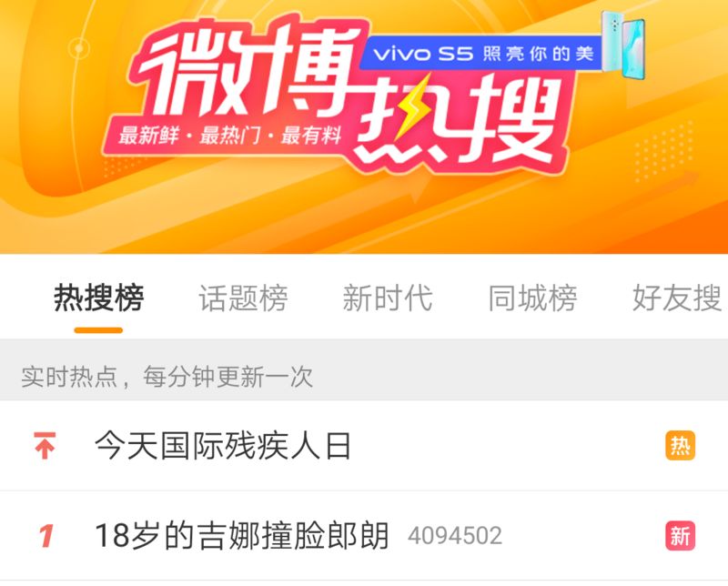Tap the red 新 new badge

point(680,536)
